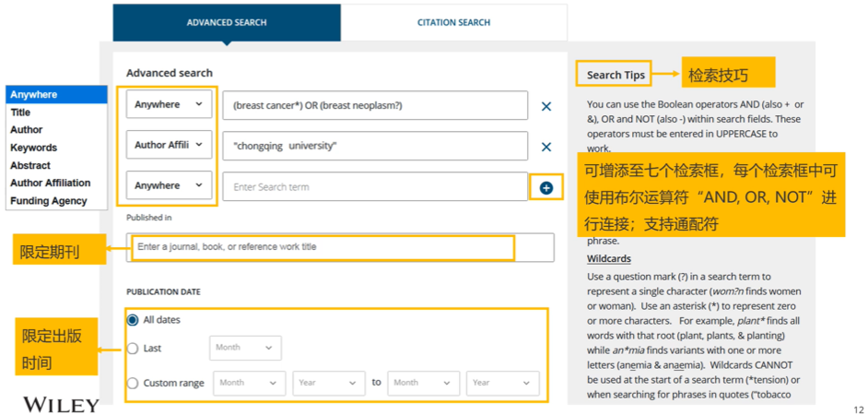Viewport: 868px width, 415px height.
Task: Expand the Author Affiliation field dropdown
Action: click(x=169, y=146)
